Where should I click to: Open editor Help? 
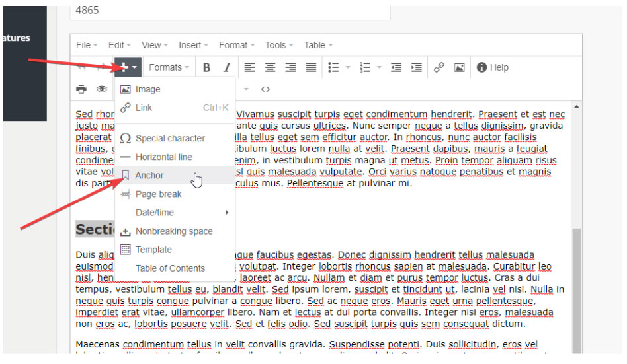coord(492,67)
